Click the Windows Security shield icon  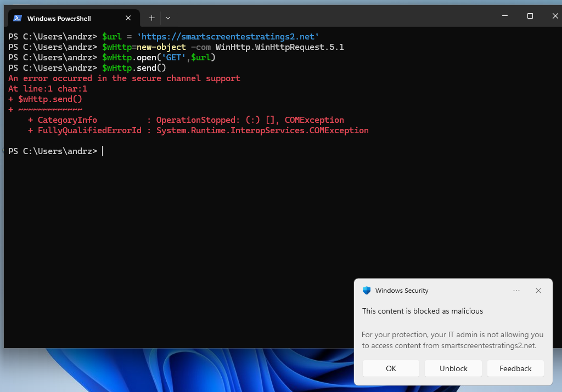coord(366,291)
